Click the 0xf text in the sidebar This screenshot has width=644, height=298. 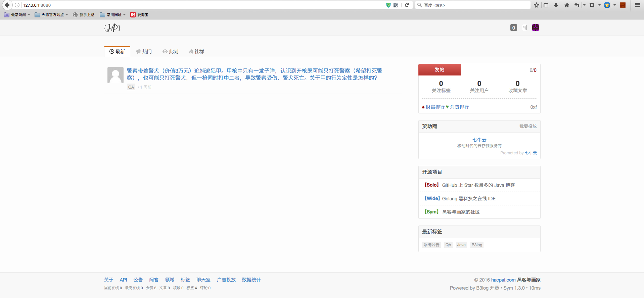(534, 107)
